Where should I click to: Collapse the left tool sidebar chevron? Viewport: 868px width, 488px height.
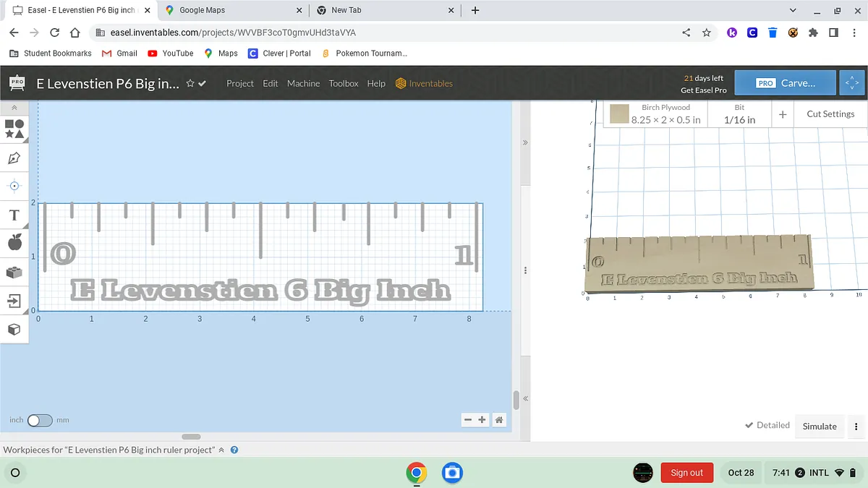[14, 107]
